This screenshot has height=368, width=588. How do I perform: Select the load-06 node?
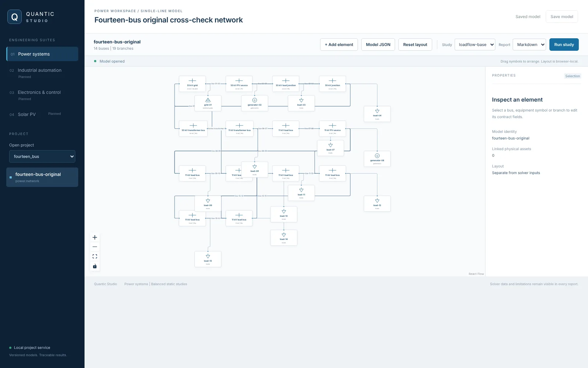coord(255,169)
